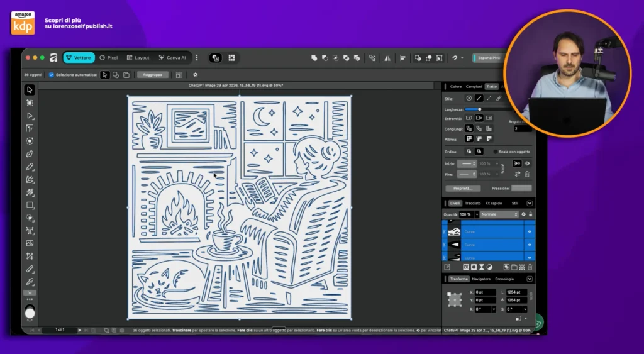Click the edit layer pencil icon
The height and width of the screenshot is (354, 644).
[447, 267]
